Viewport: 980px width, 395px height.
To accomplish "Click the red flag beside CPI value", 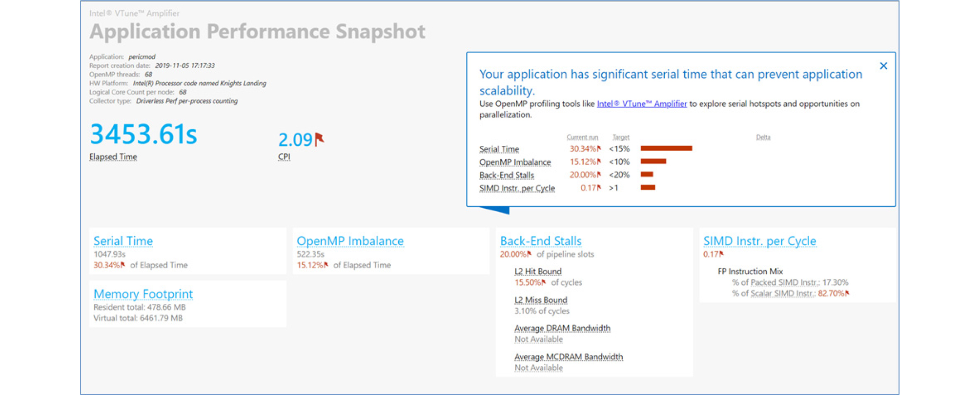I will coord(320,139).
